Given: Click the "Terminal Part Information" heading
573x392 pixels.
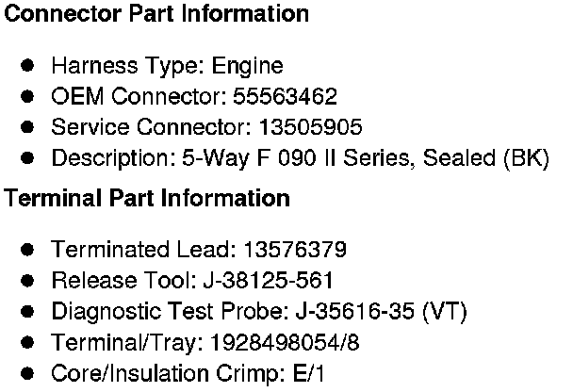Looking at the screenshot, I should tap(147, 199).
